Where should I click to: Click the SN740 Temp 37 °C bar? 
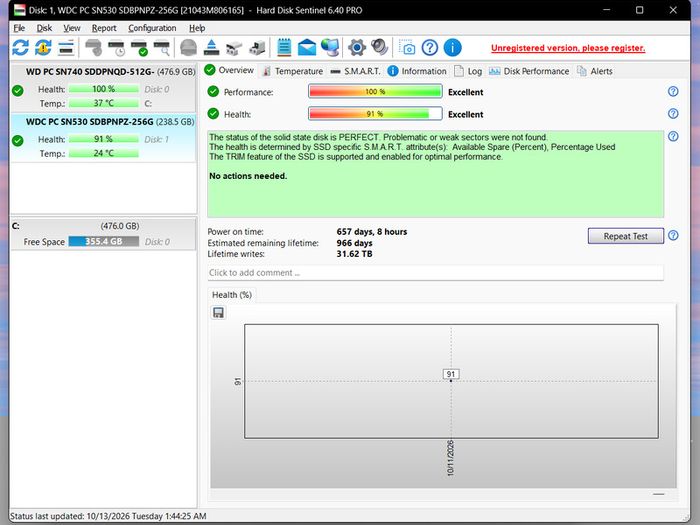pos(104,103)
